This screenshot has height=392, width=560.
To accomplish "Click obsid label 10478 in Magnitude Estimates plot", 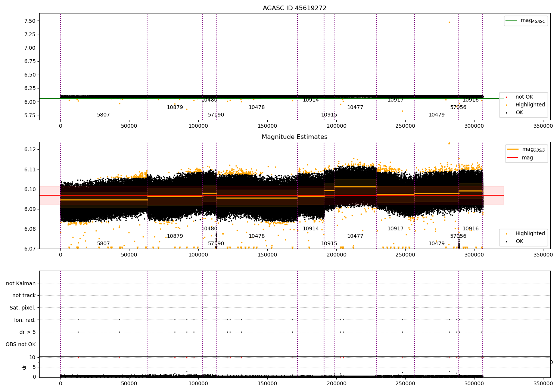I will 256,236.
